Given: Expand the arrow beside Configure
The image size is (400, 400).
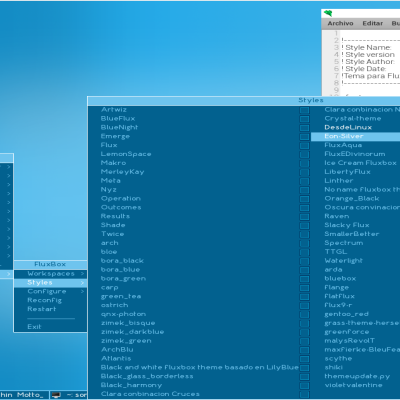Looking at the screenshot, I should point(82,291).
